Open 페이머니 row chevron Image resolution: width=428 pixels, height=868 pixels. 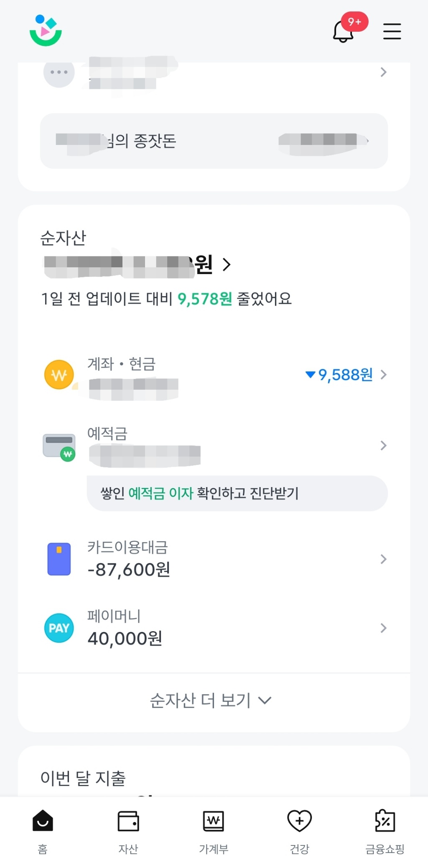[x=383, y=628]
